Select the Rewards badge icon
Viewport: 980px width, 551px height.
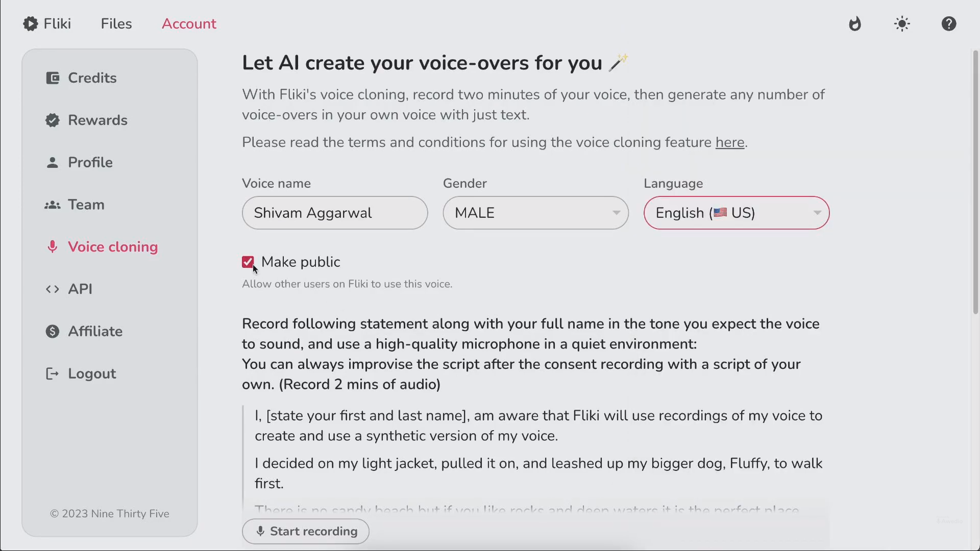click(x=53, y=120)
